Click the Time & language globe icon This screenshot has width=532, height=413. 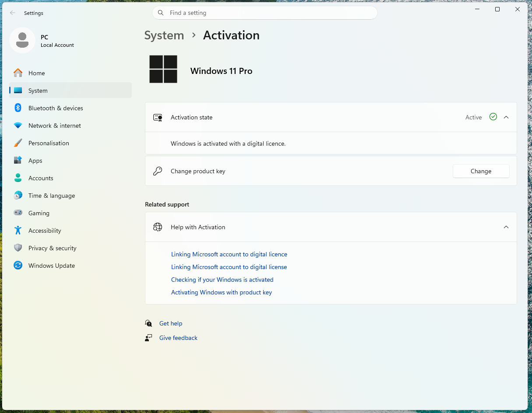point(18,196)
